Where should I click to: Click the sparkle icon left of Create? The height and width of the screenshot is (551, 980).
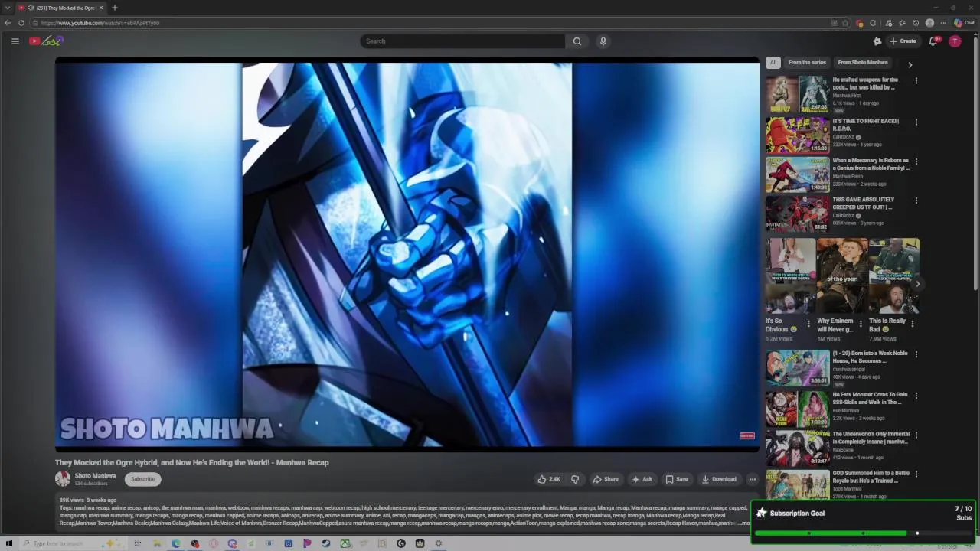point(877,41)
